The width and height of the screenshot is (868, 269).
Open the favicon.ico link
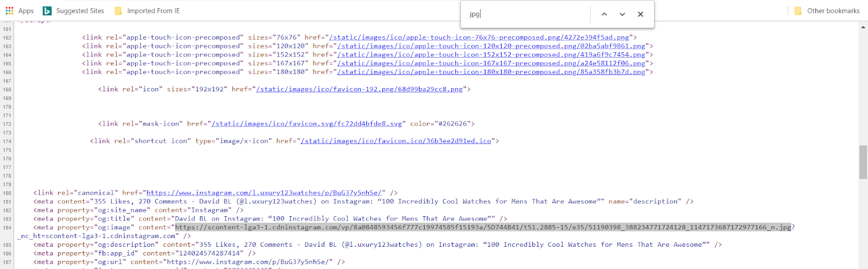coord(396,141)
